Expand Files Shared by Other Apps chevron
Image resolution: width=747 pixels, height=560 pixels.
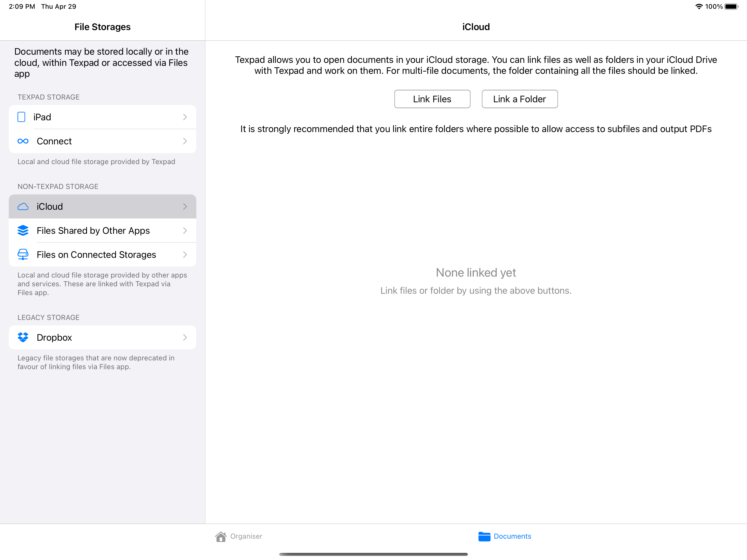185,230
